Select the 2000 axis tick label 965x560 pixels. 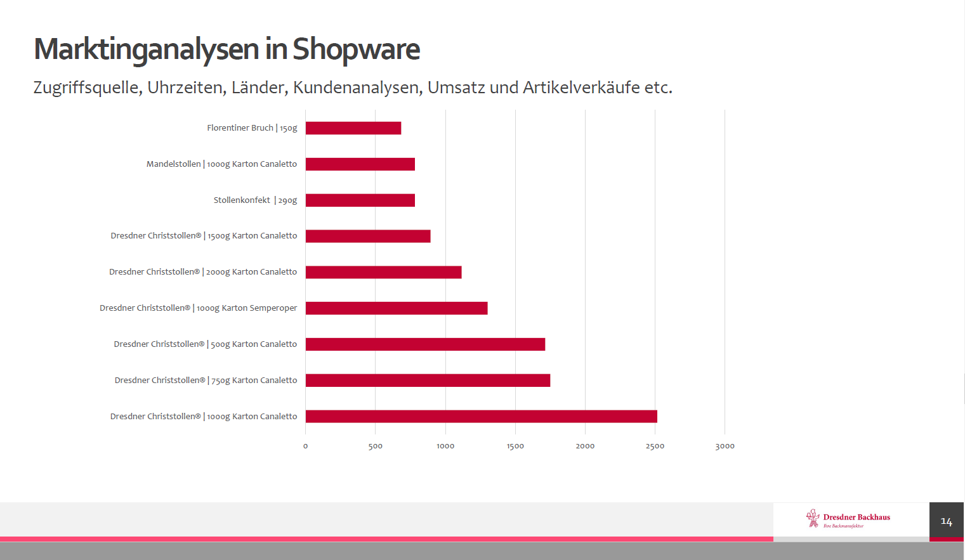click(585, 446)
